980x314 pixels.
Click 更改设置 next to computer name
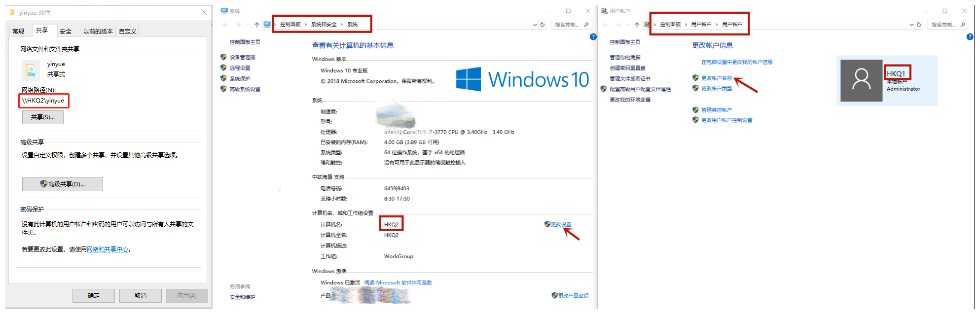click(x=561, y=224)
